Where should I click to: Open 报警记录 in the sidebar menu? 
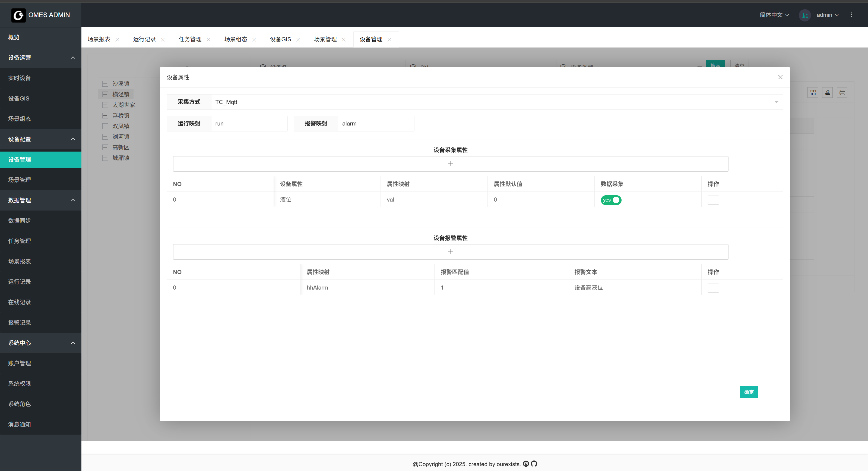click(20, 323)
